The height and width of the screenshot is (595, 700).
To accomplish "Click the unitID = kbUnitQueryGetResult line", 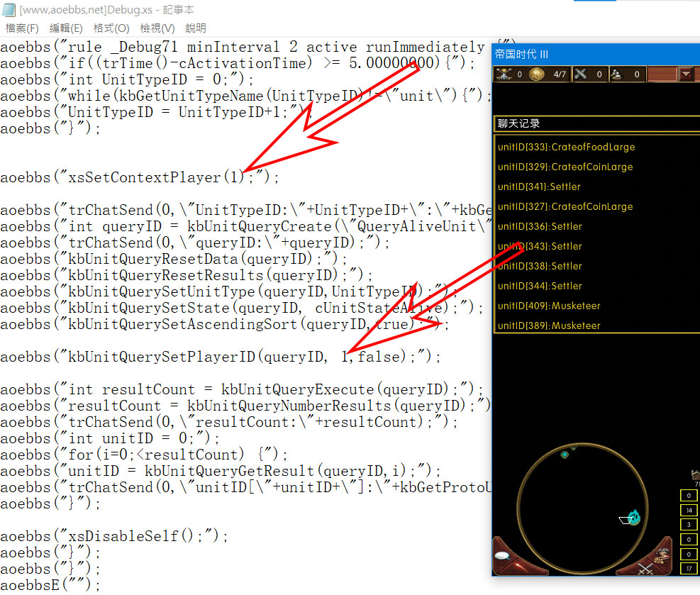I will pos(221,471).
